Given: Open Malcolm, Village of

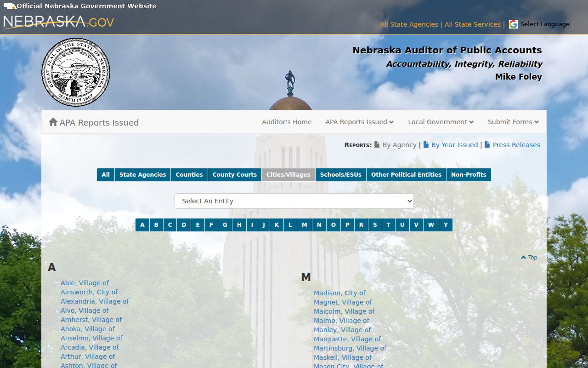Looking at the screenshot, I should click(x=344, y=311).
